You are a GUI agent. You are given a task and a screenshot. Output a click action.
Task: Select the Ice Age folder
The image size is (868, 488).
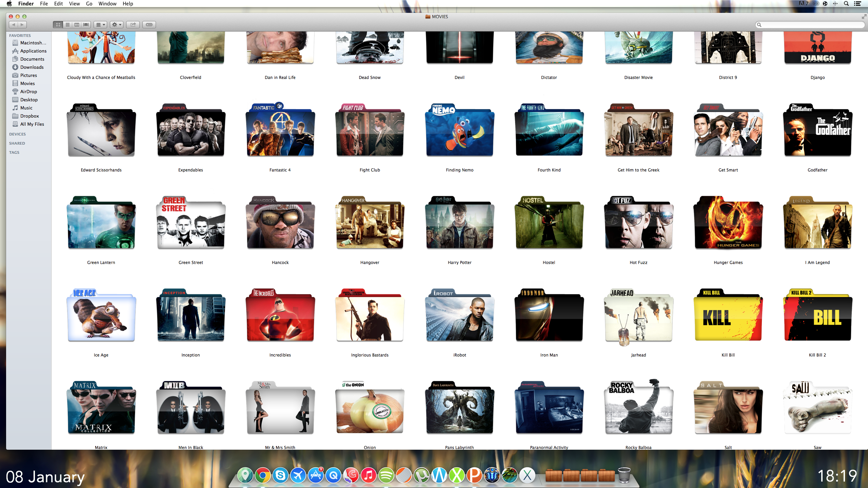(x=101, y=316)
